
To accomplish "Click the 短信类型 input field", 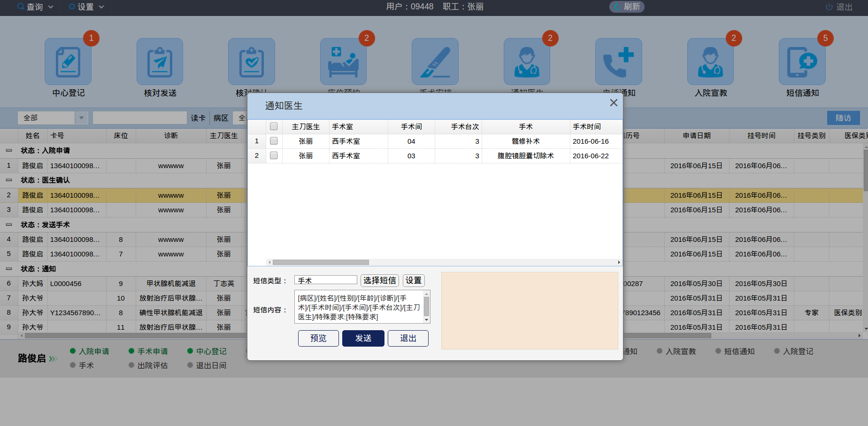I will click(x=326, y=280).
